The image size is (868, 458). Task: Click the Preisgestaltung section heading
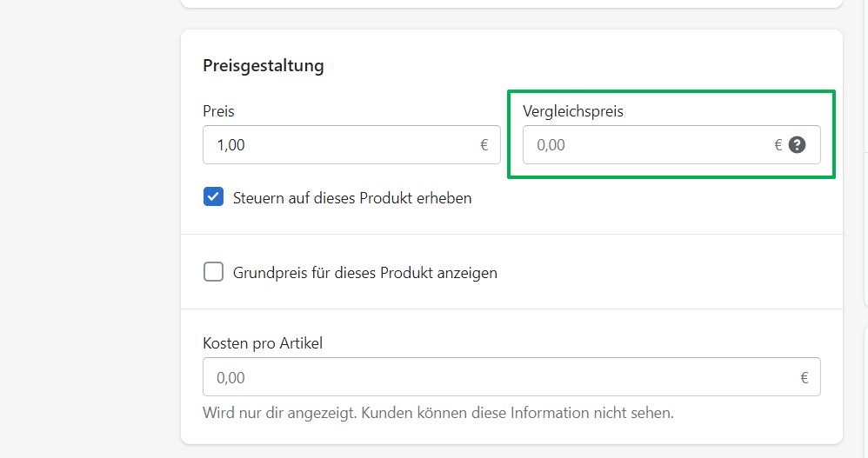[x=263, y=66]
